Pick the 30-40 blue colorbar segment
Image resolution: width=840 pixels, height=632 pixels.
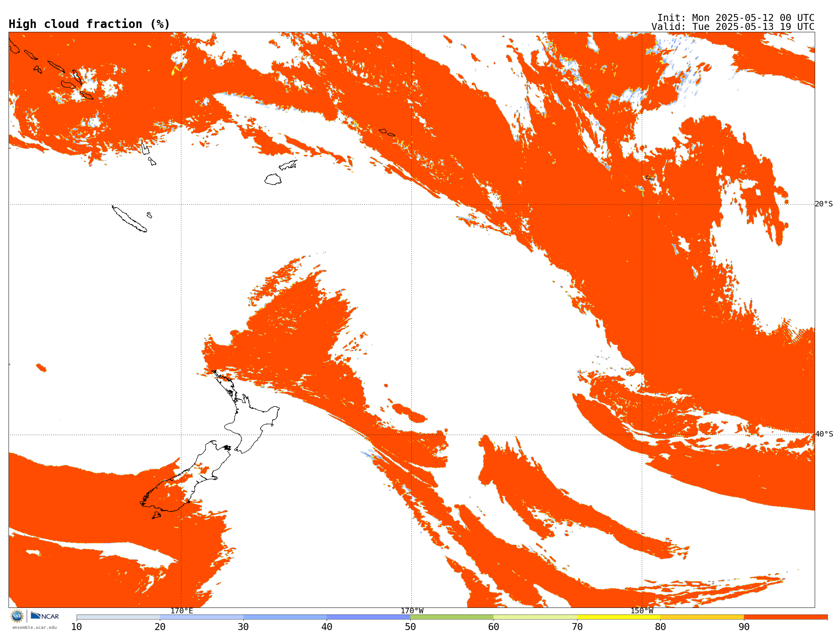point(285,617)
